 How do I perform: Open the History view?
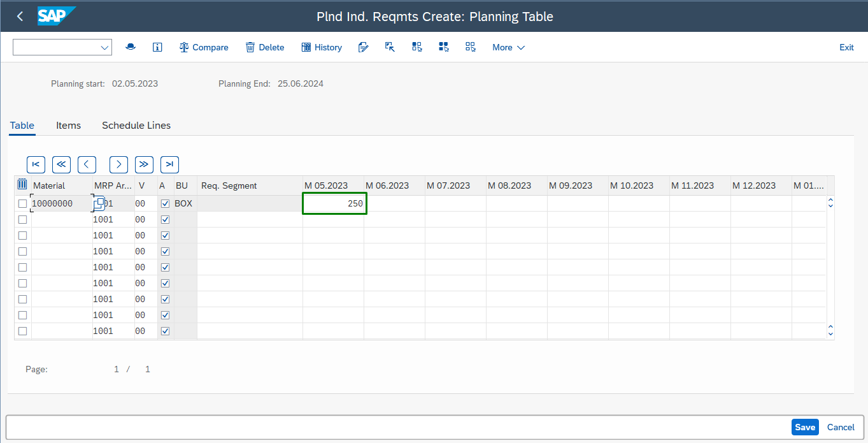coord(321,47)
